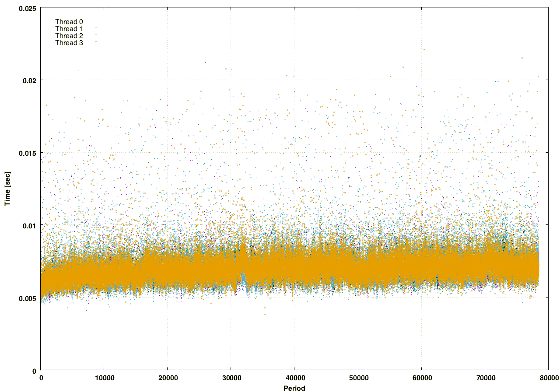Click the Period axis title
The image size is (560, 392).
point(294,388)
